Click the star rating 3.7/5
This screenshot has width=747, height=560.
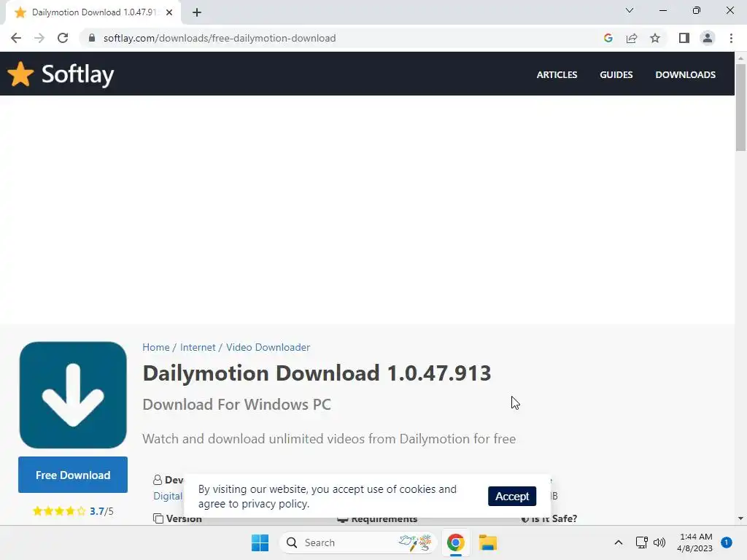coord(73,511)
